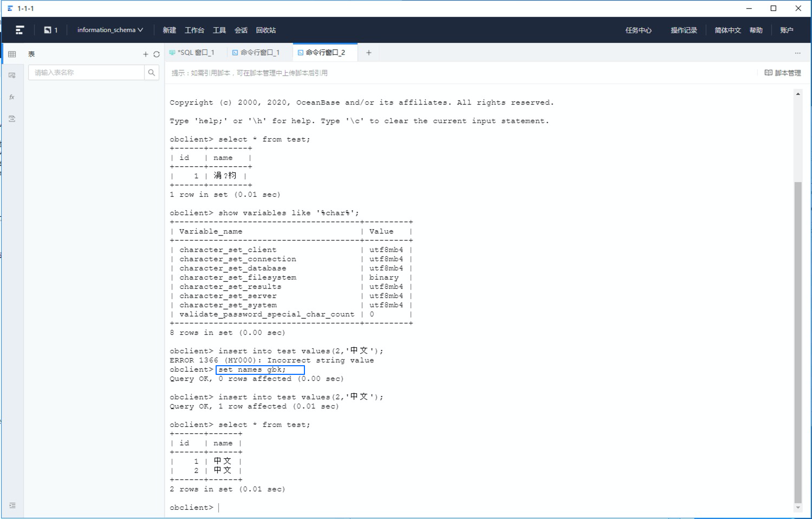
Task: Click the ellipsis menu on the tab bar
Action: [x=797, y=53]
